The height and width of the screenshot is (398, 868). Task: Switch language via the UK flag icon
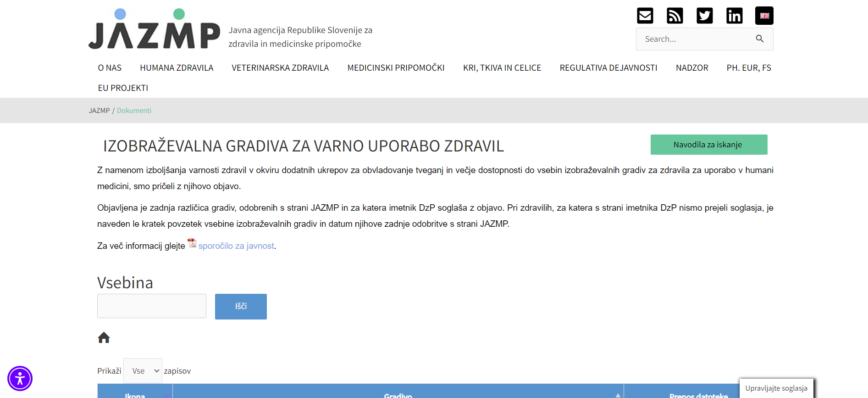coord(764,16)
